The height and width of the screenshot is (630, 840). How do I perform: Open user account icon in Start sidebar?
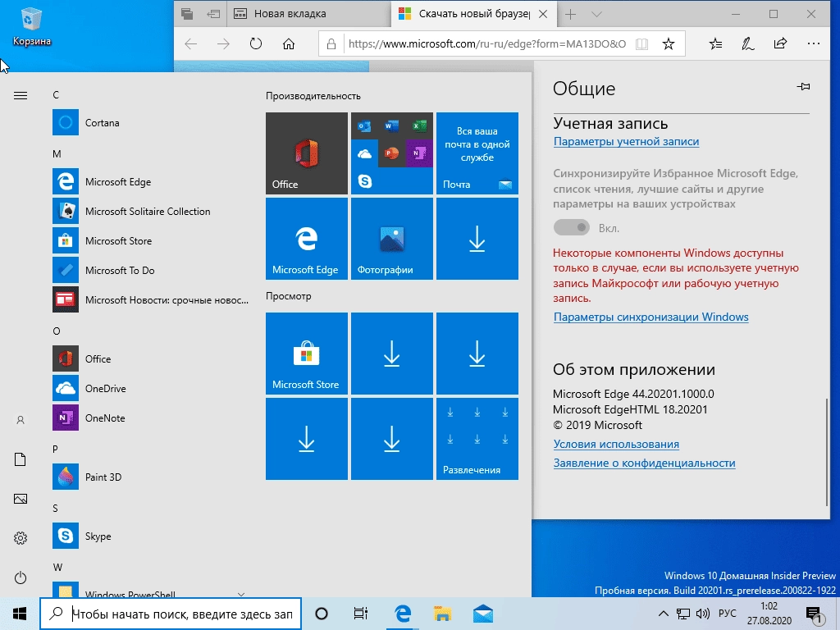click(x=21, y=420)
